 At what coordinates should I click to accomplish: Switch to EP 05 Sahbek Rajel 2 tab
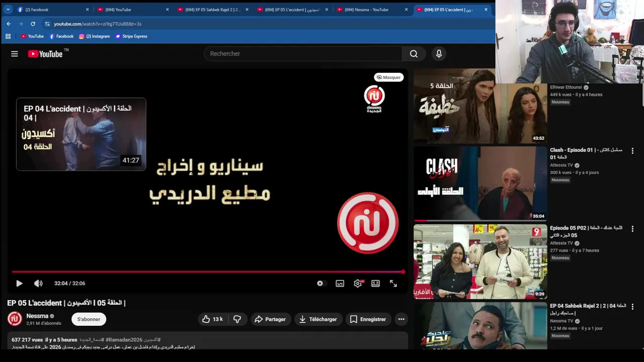click(212, 10)
